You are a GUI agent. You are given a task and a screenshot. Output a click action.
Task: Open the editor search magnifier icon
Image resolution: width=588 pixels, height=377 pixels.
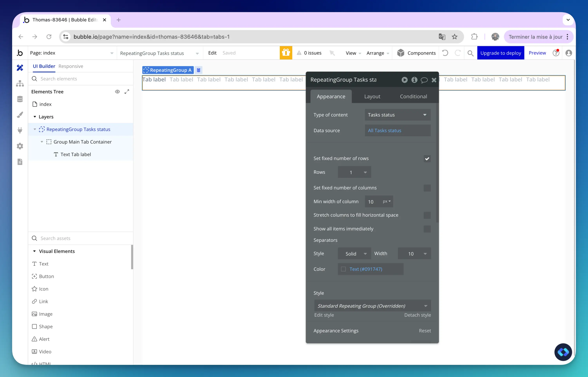[470, 53]
